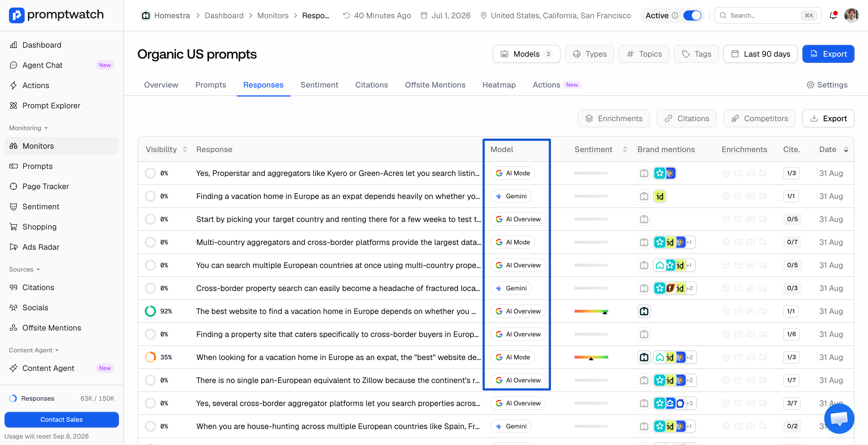Collapse the Monitoring section
Image resolution: width=868 pixels, height=445 pixels.
click(x=29, y=128)
